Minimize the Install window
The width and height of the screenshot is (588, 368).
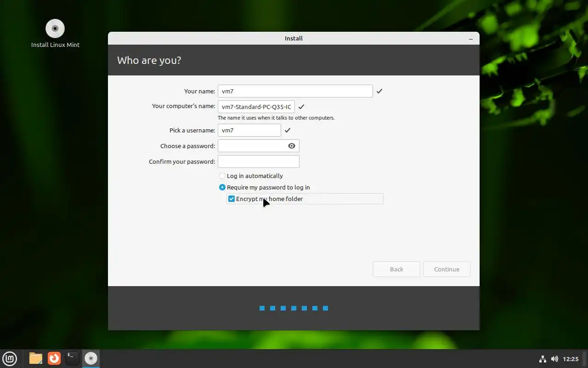(471, 39)
